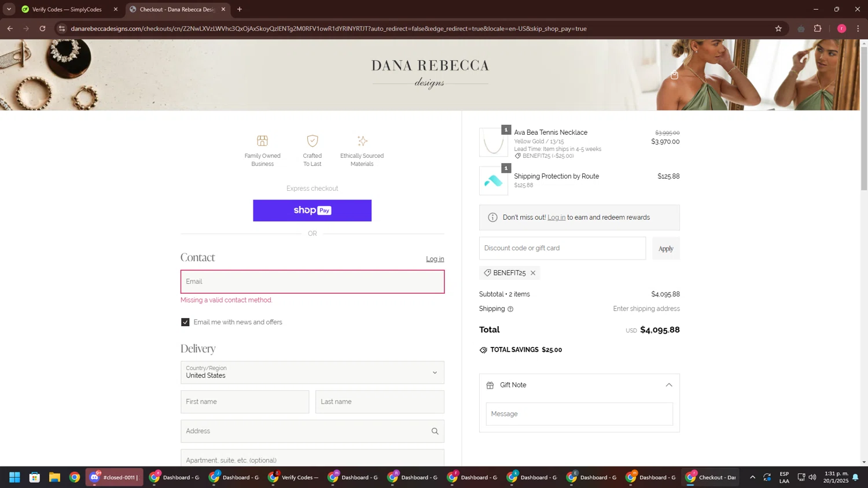868x488 pixels.
Task: Focus the Email input field
Action: 312,282
